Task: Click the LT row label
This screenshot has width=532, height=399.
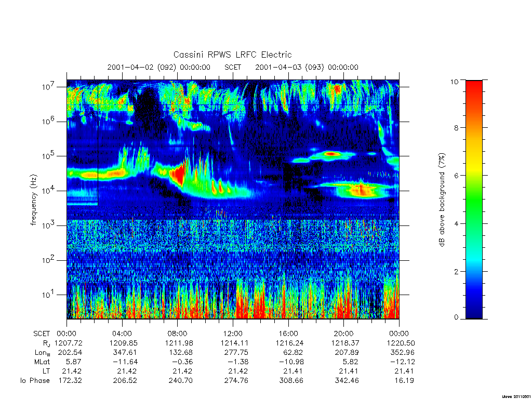Action: (46, 371)
